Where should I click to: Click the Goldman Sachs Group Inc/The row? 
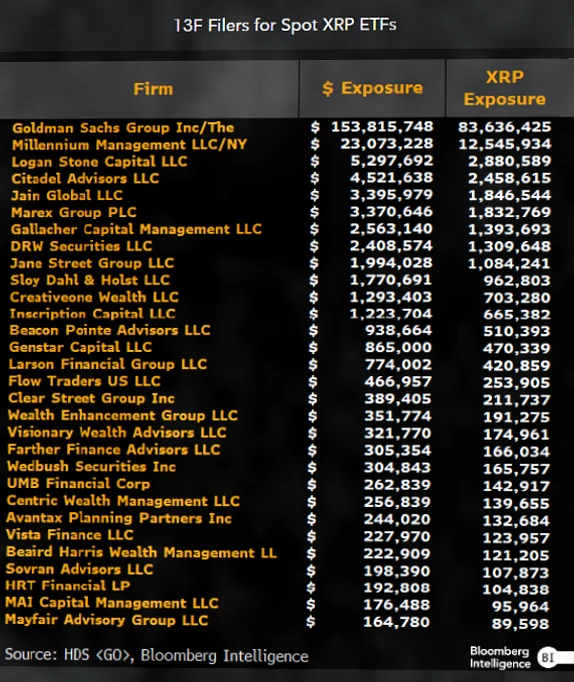pyautogui.click(x=281, y=127)
